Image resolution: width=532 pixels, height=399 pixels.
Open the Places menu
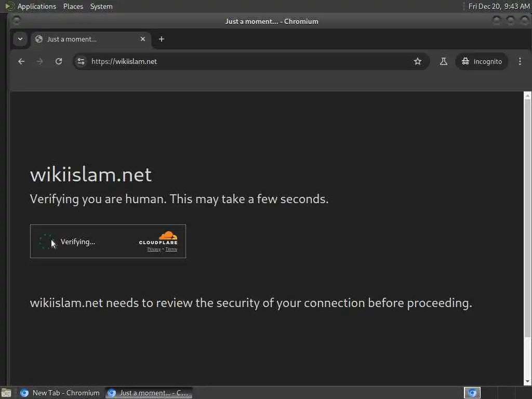coord(73,6)
